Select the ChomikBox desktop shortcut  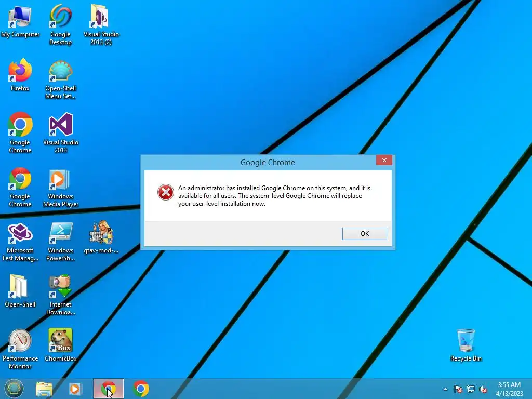[60, 345]
